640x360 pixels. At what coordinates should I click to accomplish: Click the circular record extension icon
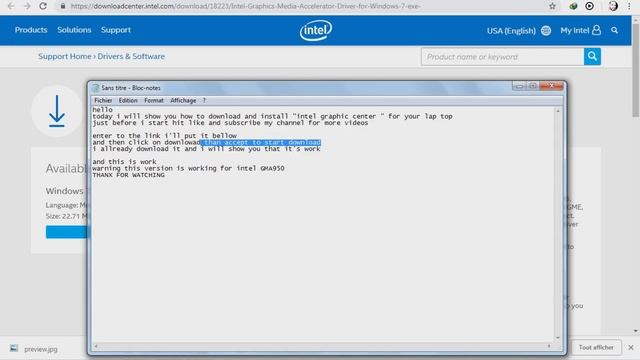point(589,6)
